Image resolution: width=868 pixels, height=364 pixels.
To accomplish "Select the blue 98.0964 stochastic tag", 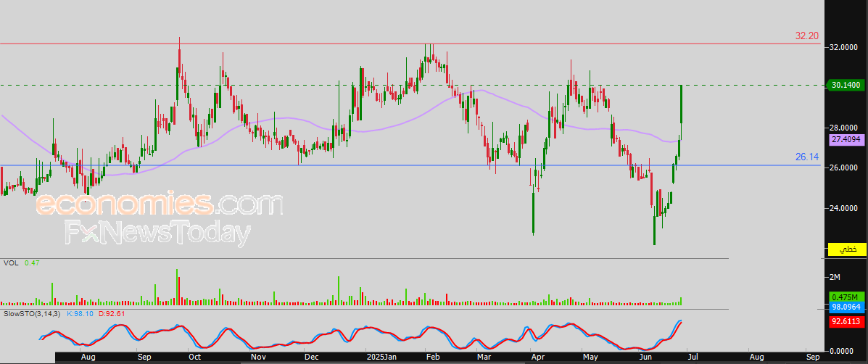I will [x=846, y=307].
